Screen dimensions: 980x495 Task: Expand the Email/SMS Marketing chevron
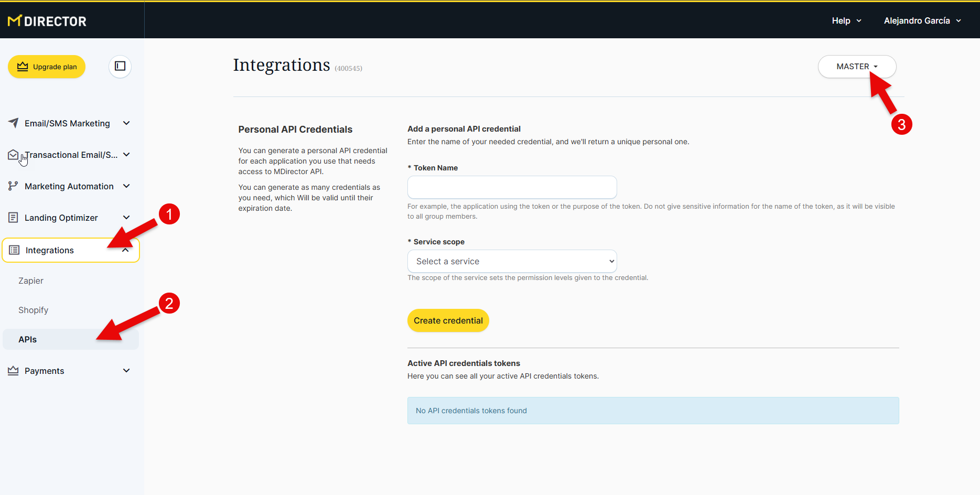[x=126, y=123]
